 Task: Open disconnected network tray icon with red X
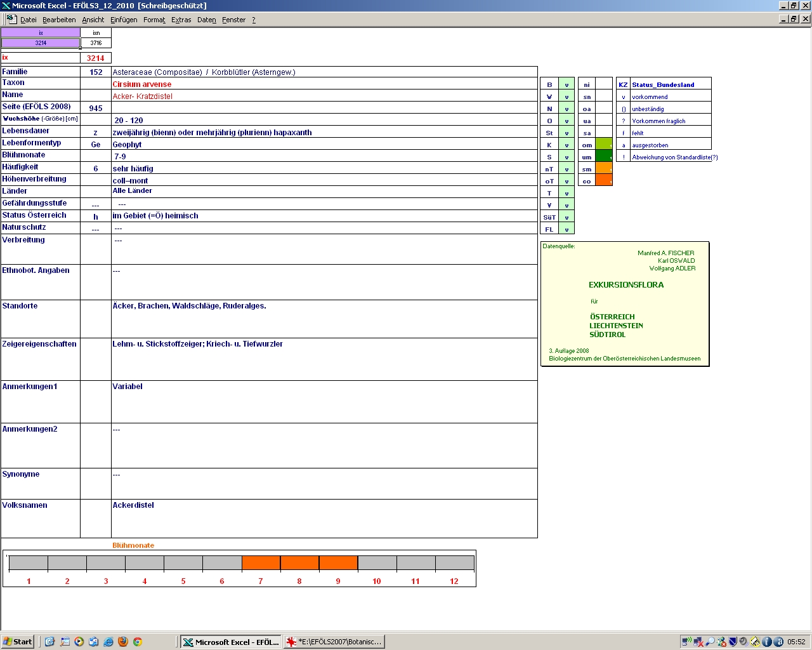tap(698, 642)
